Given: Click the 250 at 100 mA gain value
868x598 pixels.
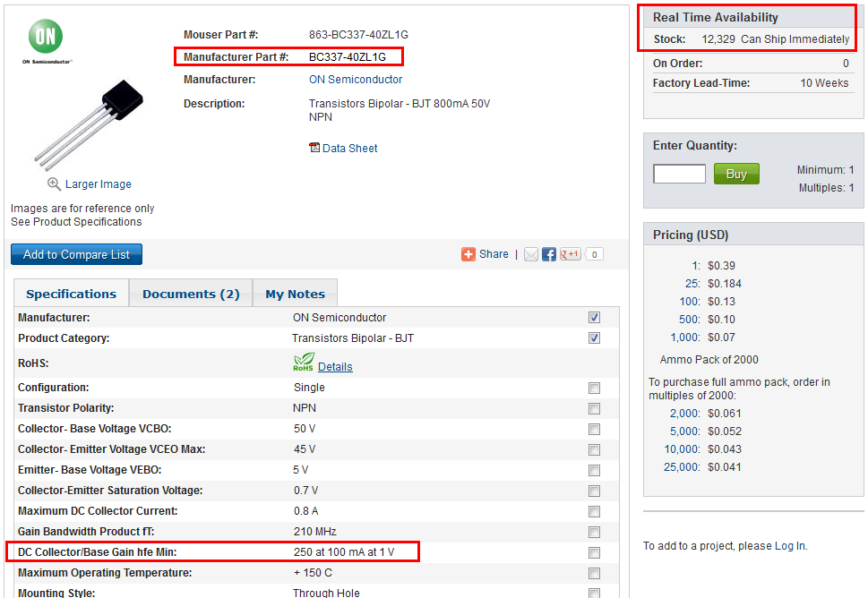Looking at the screenshot, I should point(344,552).
